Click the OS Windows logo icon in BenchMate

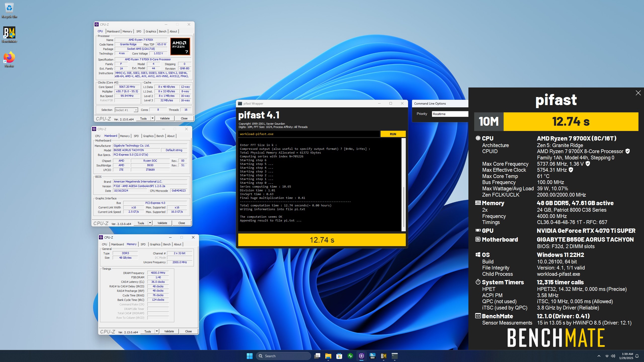click(x=478, y=255)
